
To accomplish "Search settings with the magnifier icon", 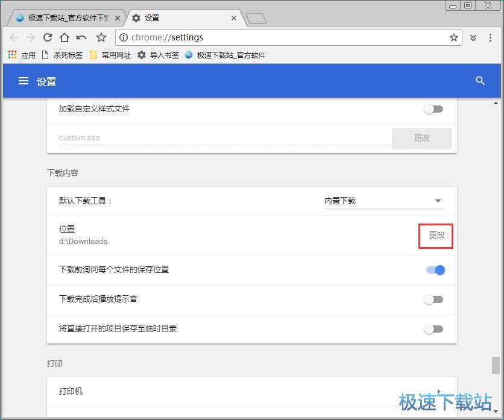I will [480, 81].
